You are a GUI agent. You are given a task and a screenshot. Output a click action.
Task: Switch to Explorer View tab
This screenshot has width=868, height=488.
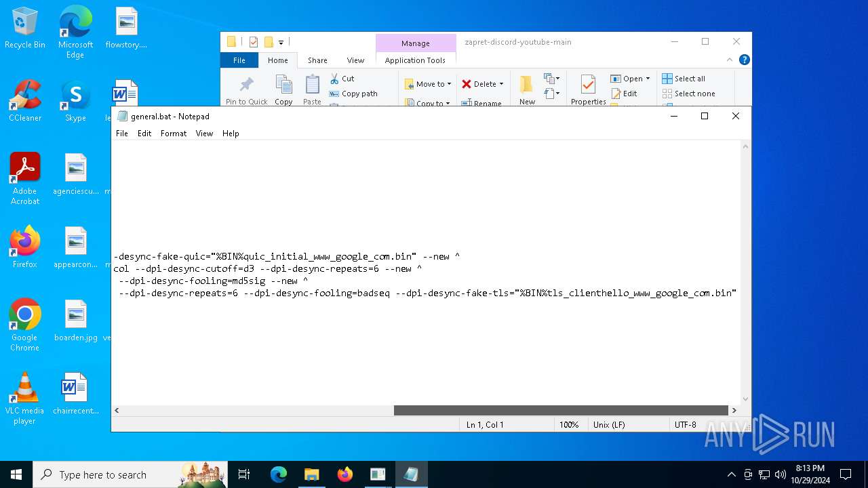click(x=355, y=60)
